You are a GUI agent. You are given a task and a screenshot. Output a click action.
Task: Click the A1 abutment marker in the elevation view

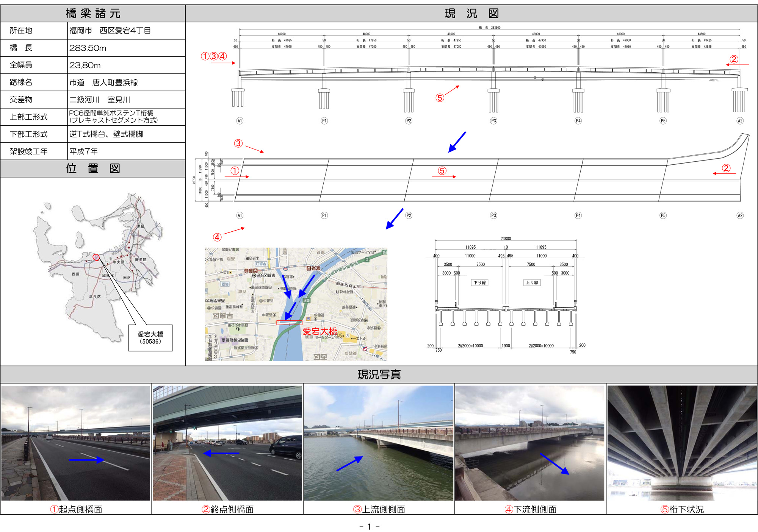coord(240,121)
